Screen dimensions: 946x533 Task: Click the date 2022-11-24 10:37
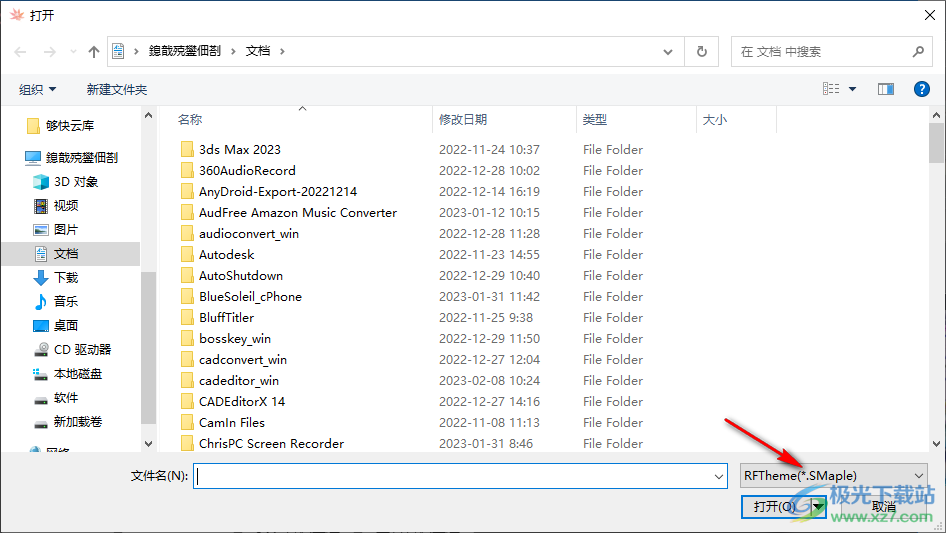coord(489,149)
